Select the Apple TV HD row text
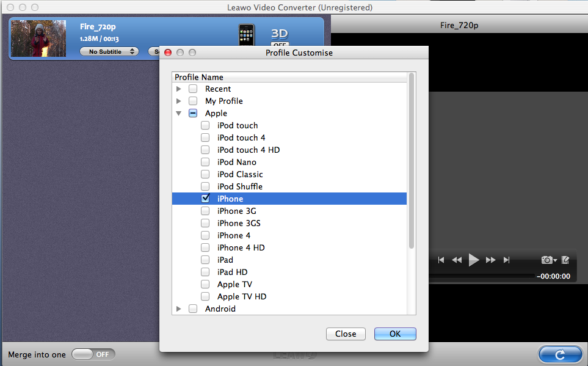The height and width of the screenshot is (366, 588). tap(242, 296)
